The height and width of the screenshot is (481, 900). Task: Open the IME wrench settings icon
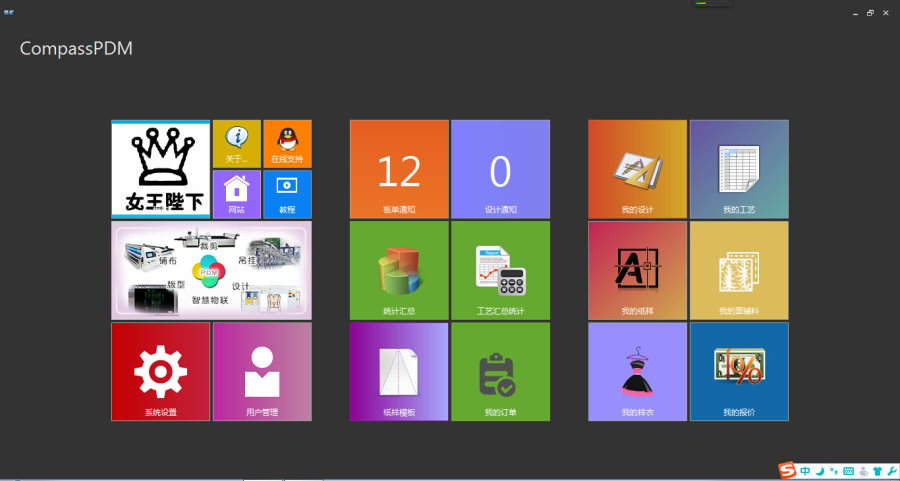pyautogui.click(x=891, y=471)
